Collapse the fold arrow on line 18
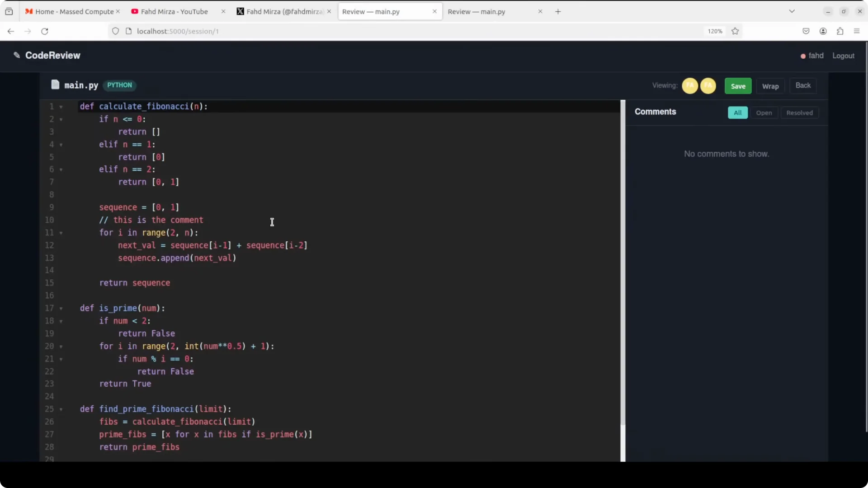 [x=61, y=321]
